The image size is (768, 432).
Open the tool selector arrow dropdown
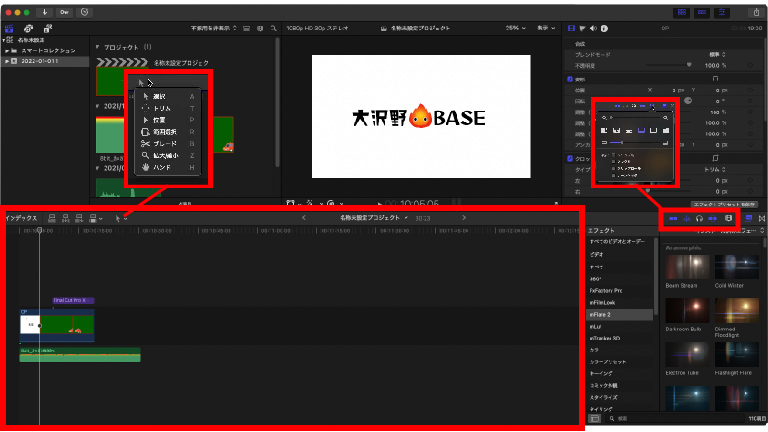[x=120, y=218]
